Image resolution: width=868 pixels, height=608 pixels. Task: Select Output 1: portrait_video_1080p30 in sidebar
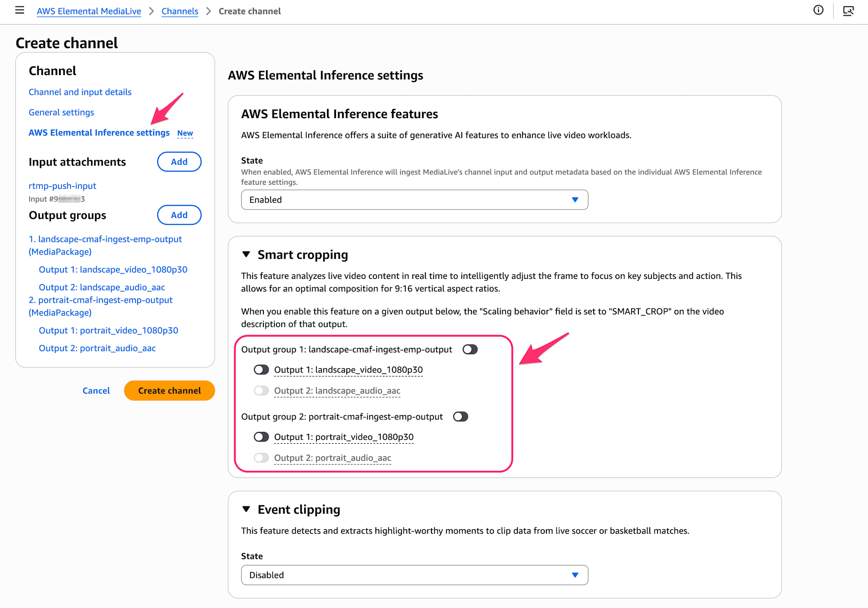point(108,330)
